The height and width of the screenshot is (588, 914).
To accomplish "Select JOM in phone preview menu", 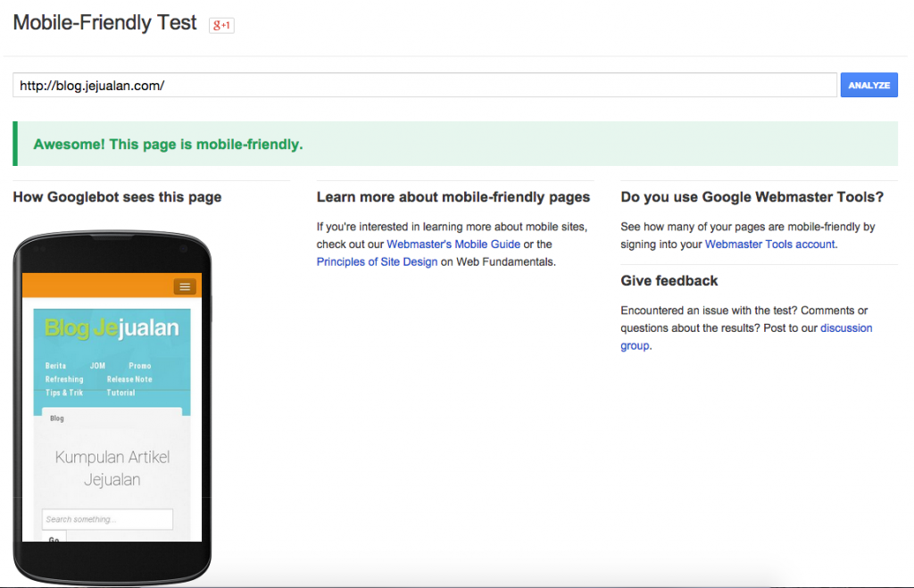I will coord(97,366).
